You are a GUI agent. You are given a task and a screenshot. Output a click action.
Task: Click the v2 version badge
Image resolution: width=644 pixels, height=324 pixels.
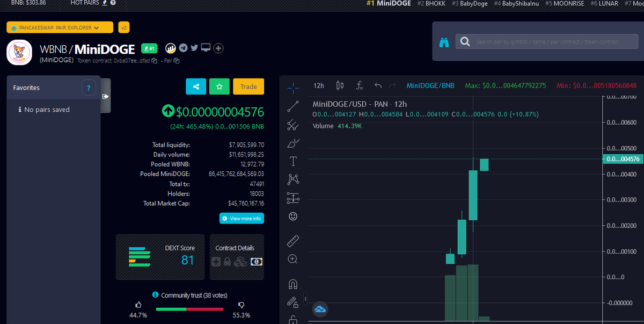point(123,27)
